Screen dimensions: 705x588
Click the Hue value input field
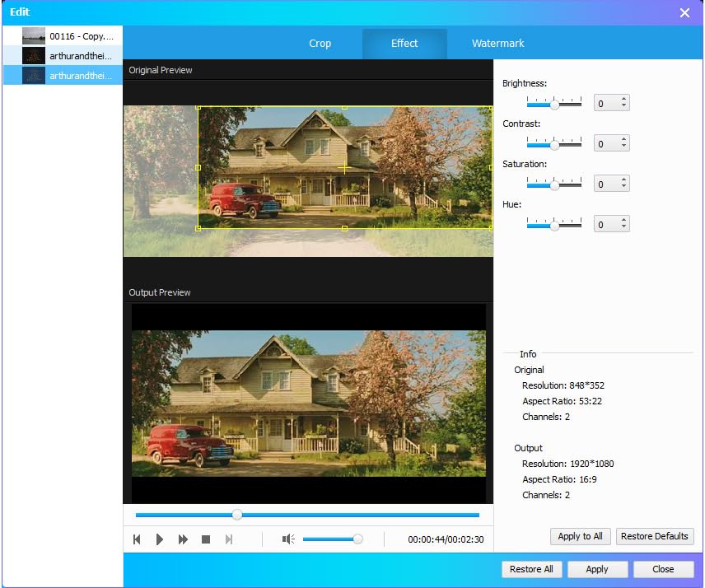605,225
